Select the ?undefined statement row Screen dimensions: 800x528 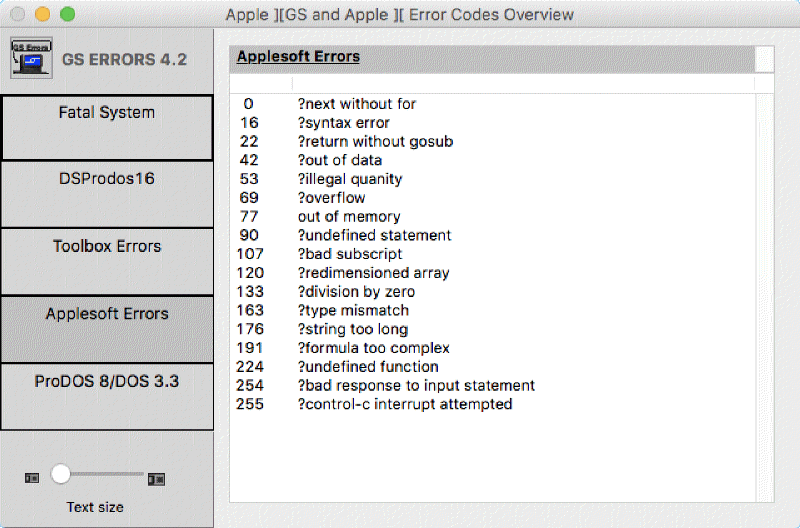[492, 235]
